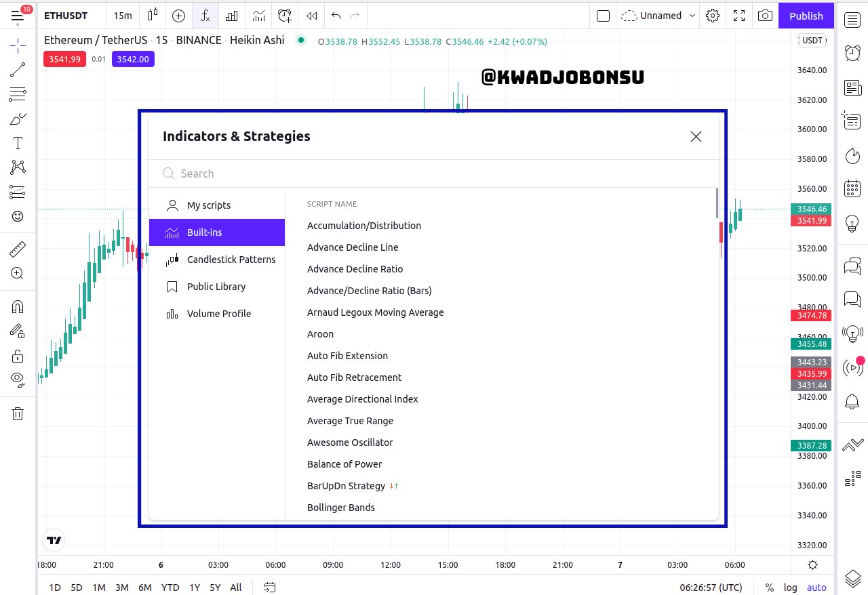The width and height of the screenshot is (868, 595).
Task: Toggle stay in drawing mode
Action: tap(18, 331)
